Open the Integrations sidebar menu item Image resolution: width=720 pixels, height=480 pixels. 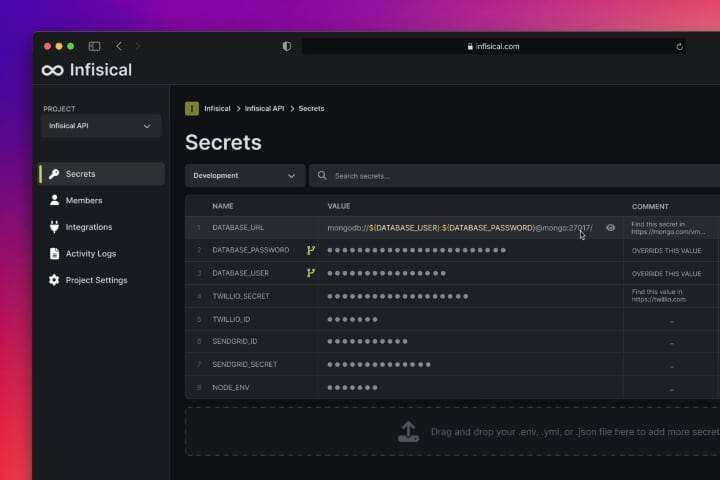click(102, 227)
